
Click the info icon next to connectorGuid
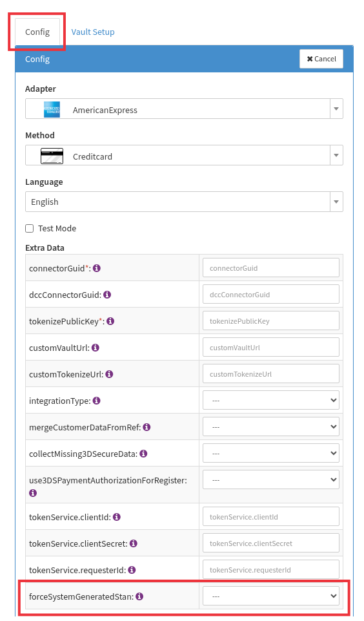(97, 268)
